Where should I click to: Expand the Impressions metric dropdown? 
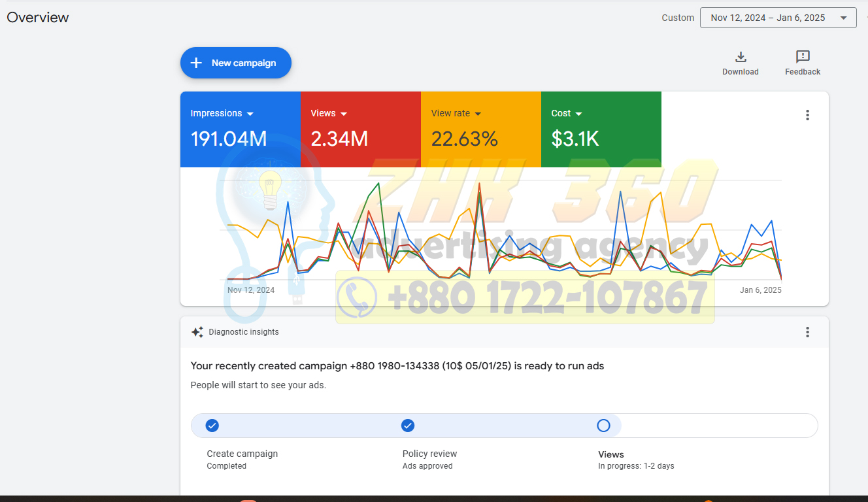pos(250,114)
